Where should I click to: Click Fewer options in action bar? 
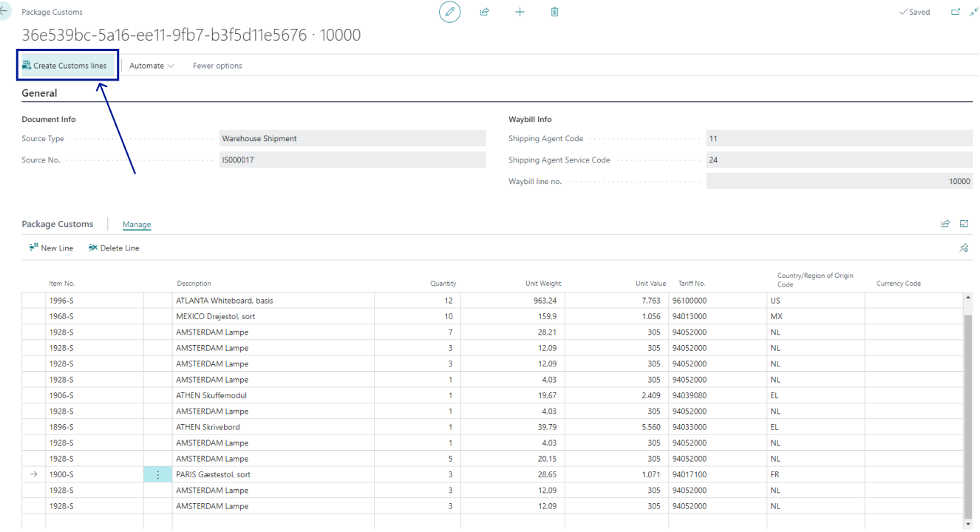(217, 66)
